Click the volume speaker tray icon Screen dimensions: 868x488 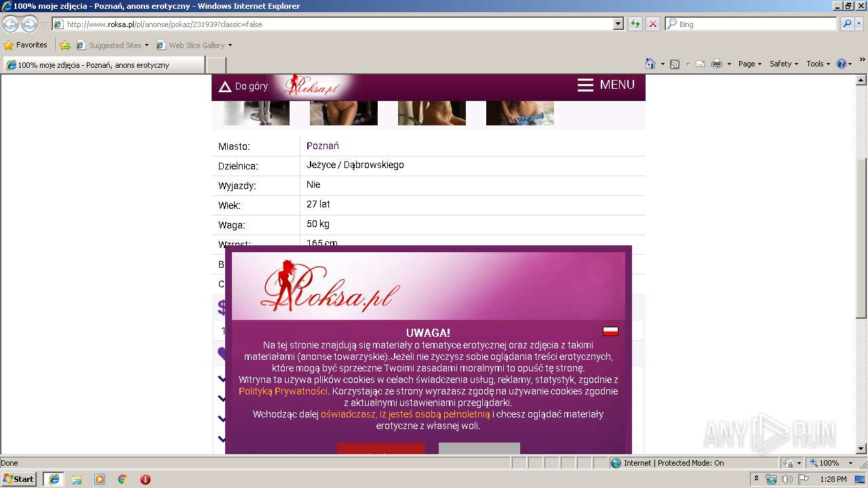[787, 479]
